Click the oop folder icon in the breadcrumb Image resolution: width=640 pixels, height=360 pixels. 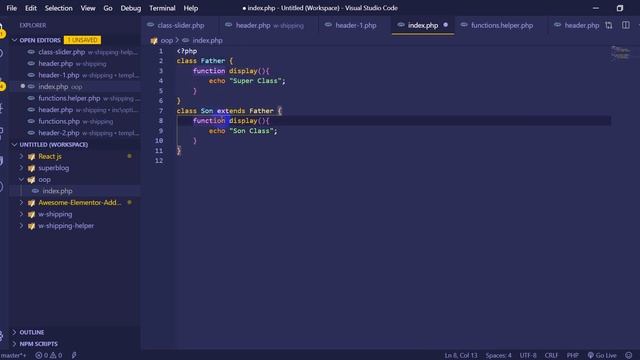point(154,40)
